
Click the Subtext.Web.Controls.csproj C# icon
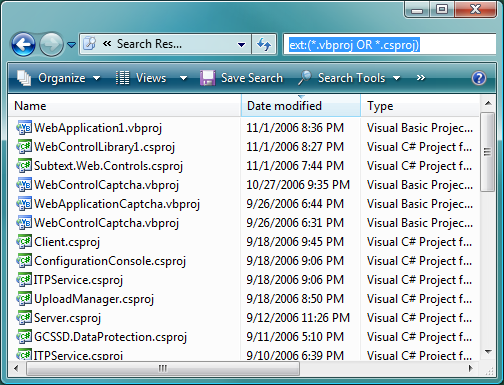pyautogui.click(x=24, y=166)
